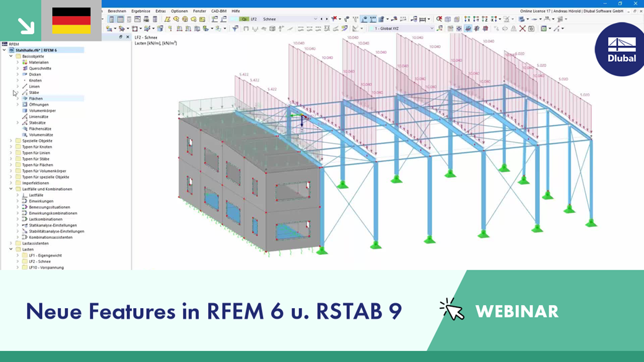Click the LF2 button next to the load case list

(x=253, y=19)
